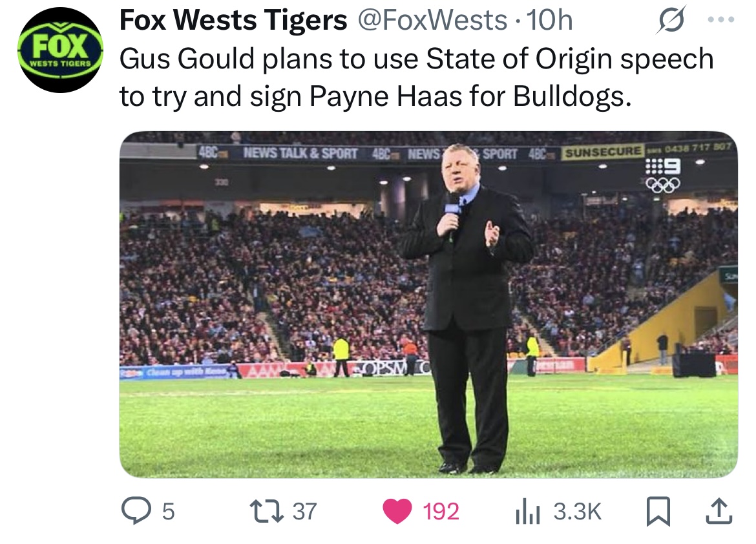Open the @FoxWests handle link

[x=432, y=20]
